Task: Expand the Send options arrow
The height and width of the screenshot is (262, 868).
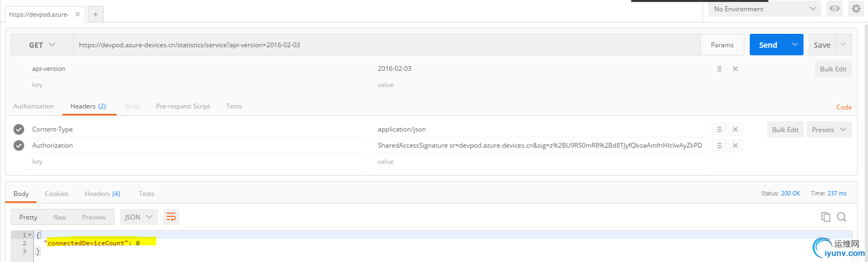Action: coord(795,45)
